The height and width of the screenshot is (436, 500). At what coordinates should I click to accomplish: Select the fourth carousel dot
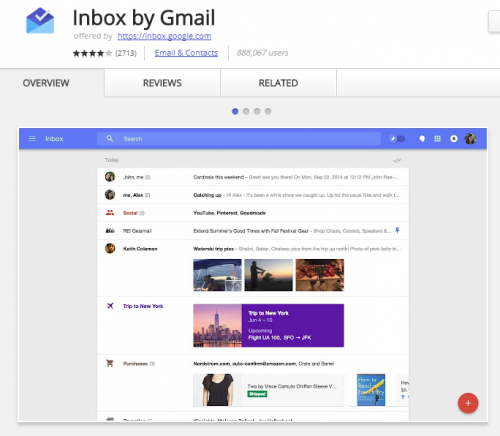pos(268,111)
